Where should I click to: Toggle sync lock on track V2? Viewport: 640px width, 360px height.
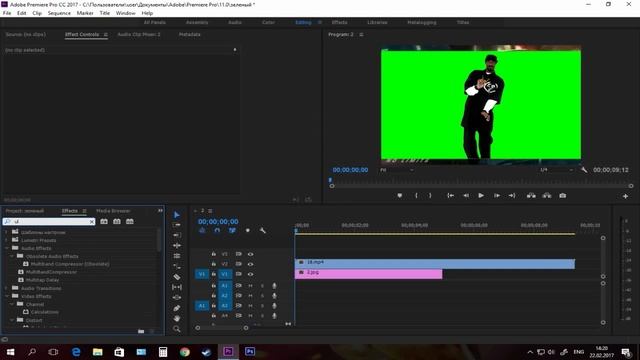click(239, 264)
